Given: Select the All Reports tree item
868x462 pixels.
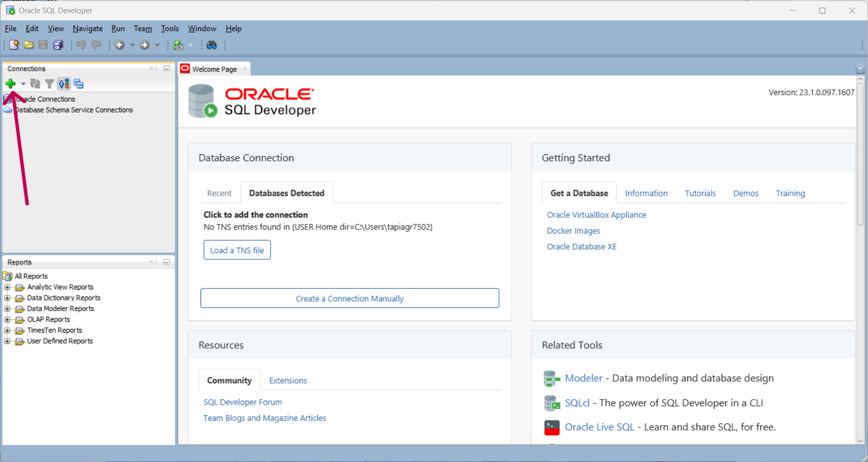Looking at the screenshot, I should click(x=31, y=276).
